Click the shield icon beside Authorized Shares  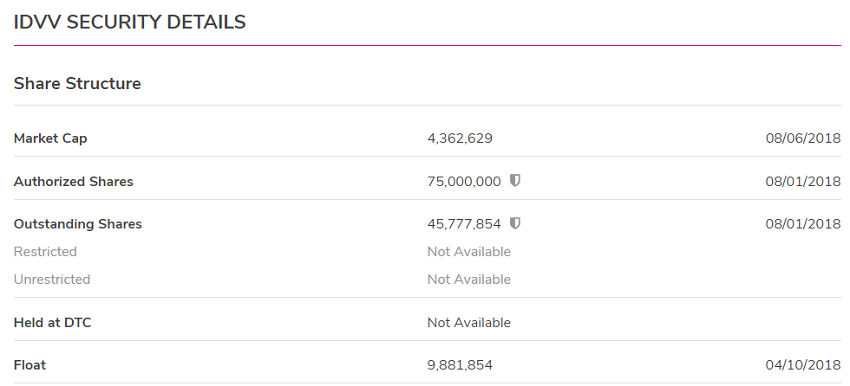point(515,181)
